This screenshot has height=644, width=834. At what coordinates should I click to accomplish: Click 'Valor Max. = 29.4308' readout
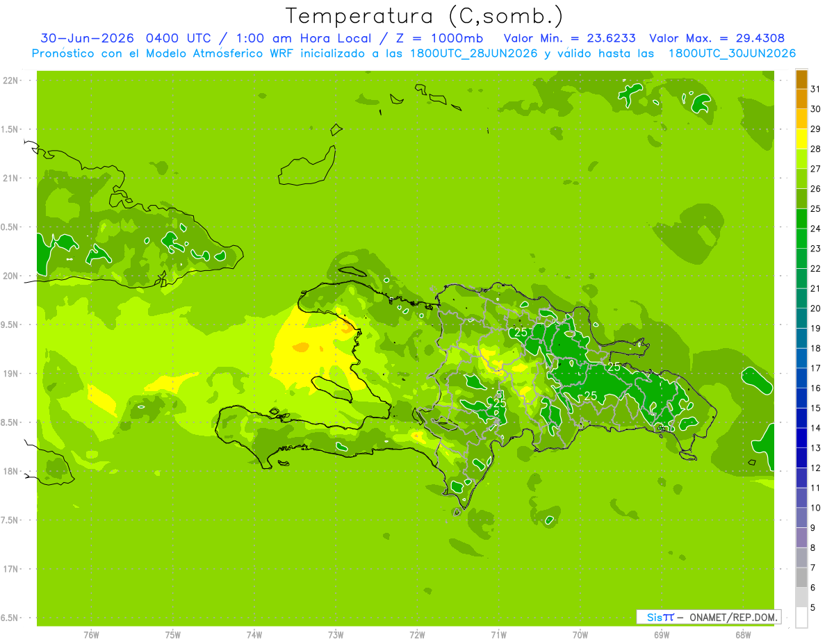(x=717, y=38)
